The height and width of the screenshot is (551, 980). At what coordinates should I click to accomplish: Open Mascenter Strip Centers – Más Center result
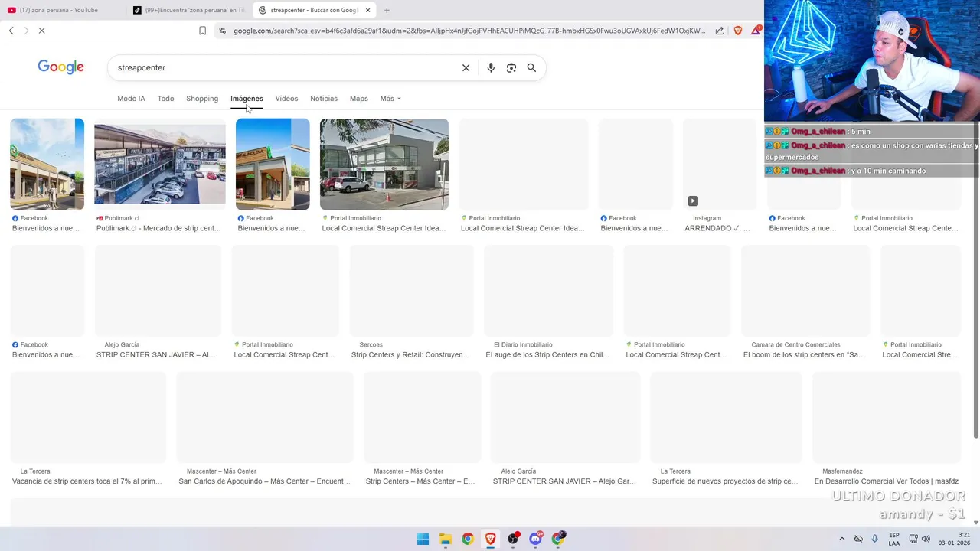420,481
